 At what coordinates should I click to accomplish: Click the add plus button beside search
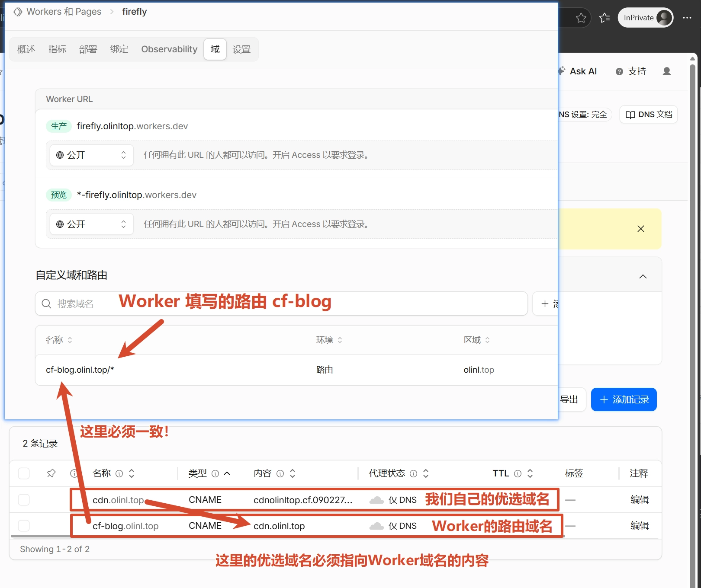tap(545, 304)
